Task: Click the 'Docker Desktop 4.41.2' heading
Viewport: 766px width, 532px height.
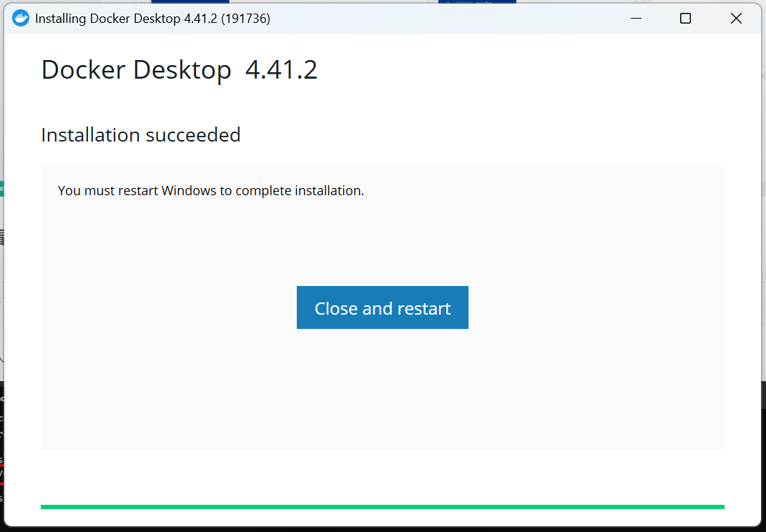Action: tap(180, 69)
